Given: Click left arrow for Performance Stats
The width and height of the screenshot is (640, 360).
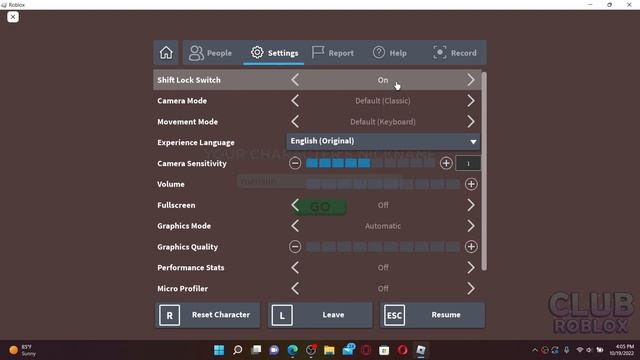Looking at the screenshot, I should [295, 267].
